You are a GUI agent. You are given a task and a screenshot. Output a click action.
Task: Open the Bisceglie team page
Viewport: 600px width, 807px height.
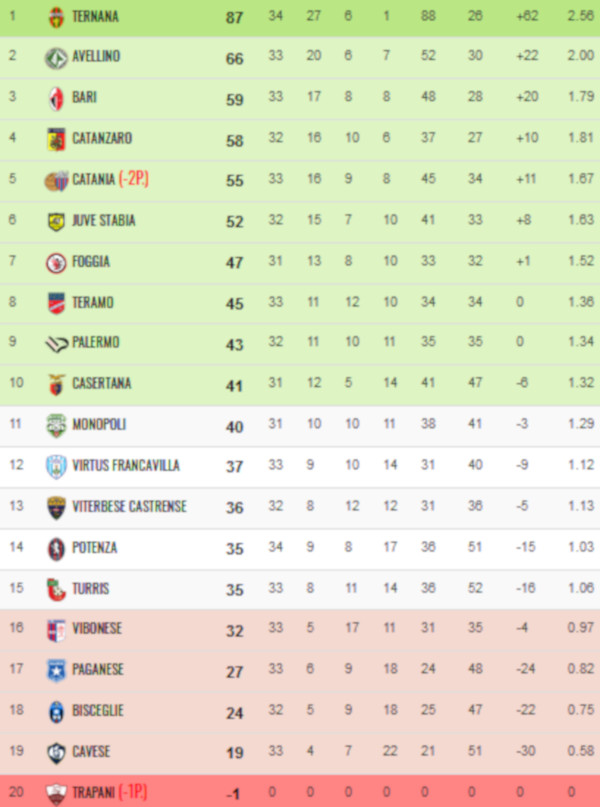point(98,710)
